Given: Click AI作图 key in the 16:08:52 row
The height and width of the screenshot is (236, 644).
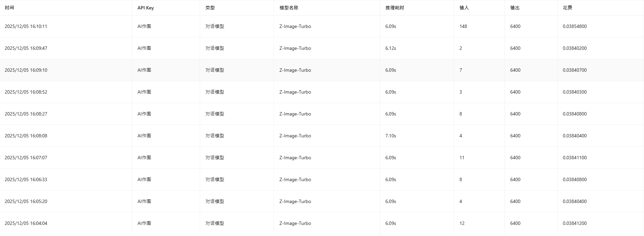Looking at the screenshot, I should [144, 92].
